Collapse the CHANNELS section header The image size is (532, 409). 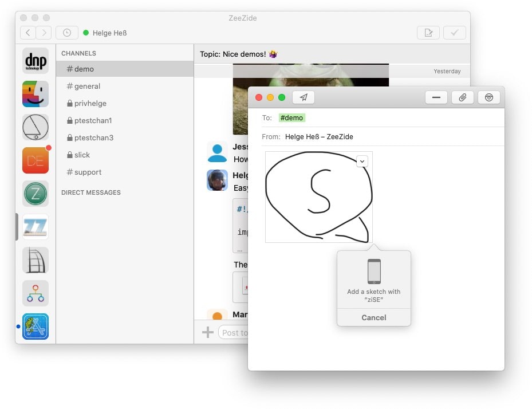pyautogui.click(x=78, y=53)
